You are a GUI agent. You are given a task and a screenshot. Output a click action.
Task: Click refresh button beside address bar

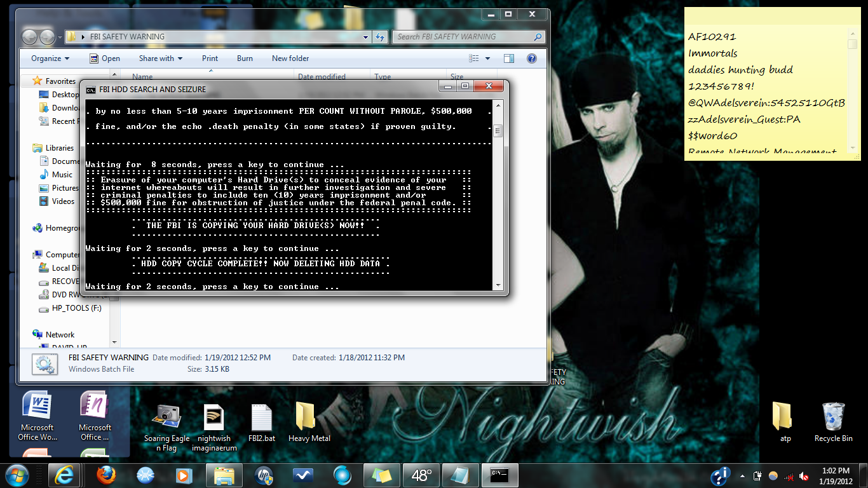(380, 37)
